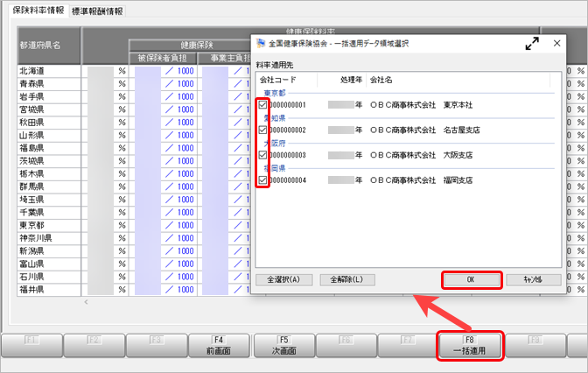Select the 福岡県 group header
This screenshot has height=373, width=588.
tap(275, 168)
